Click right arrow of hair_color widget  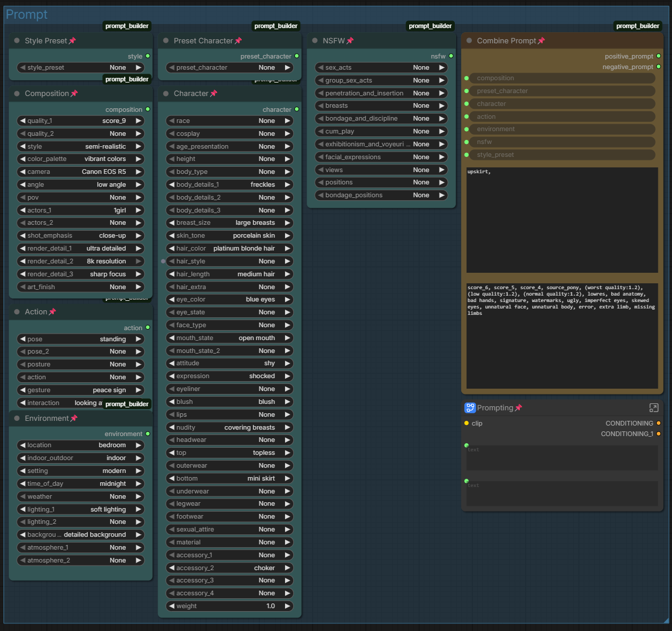287,249
